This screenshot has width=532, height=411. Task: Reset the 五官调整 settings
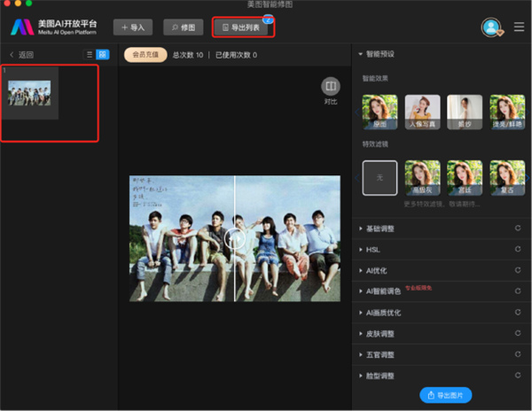click(518, 354)
